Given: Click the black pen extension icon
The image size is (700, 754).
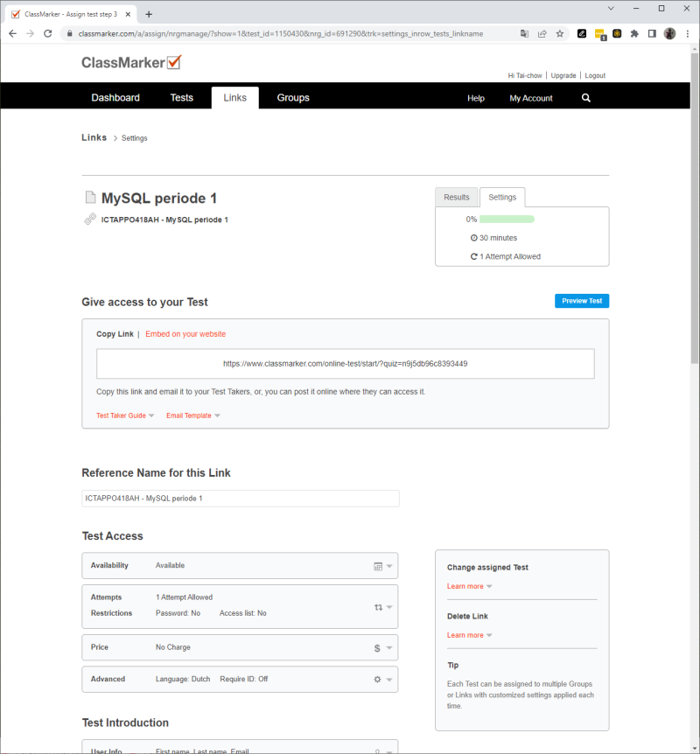Looking at the screenshot, I should 582,33.
